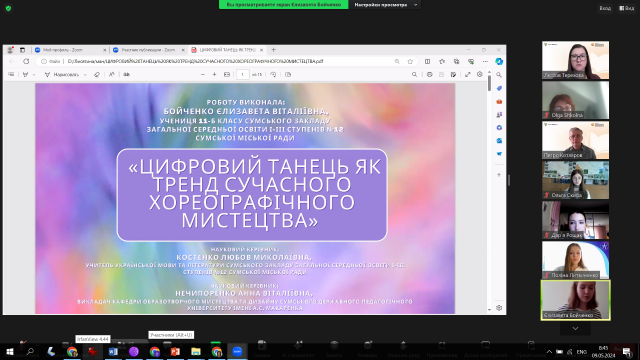Switch to Zoom app in taskbar

click(237, 351)
